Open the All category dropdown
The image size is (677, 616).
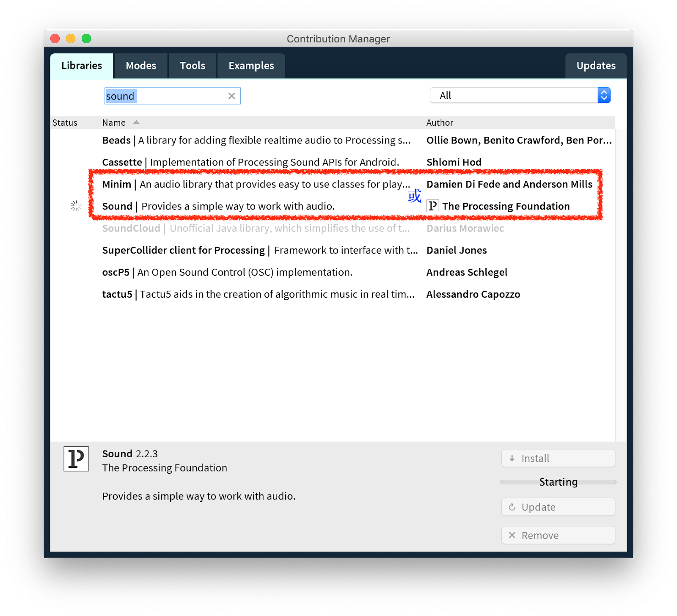(520, 95)
